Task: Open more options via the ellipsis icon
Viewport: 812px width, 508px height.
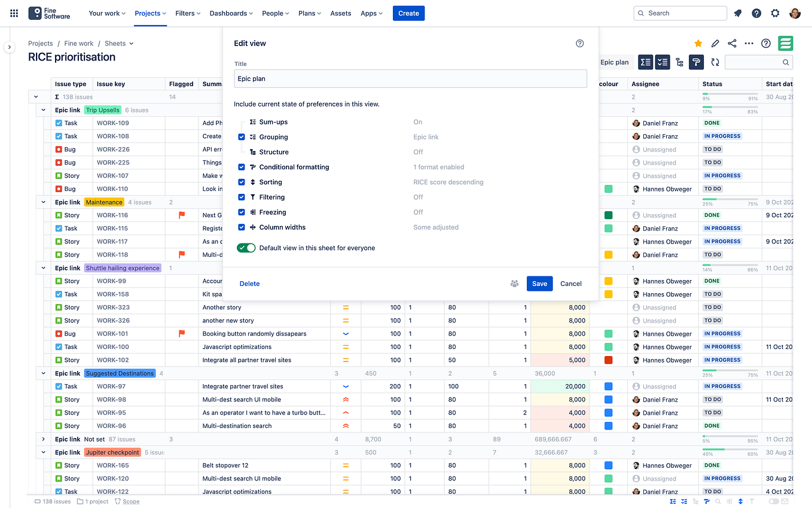Action: pyautogui.click(x=749, y=43)
